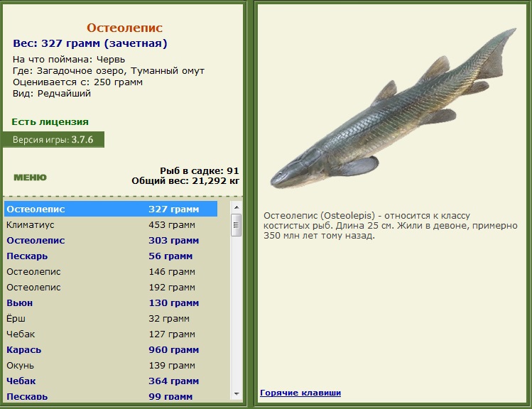Click the Вес: 327 грамм (зачетная) line
Image resolution: width=532 pixels, height=409 pixels.
tap(90, 43)
